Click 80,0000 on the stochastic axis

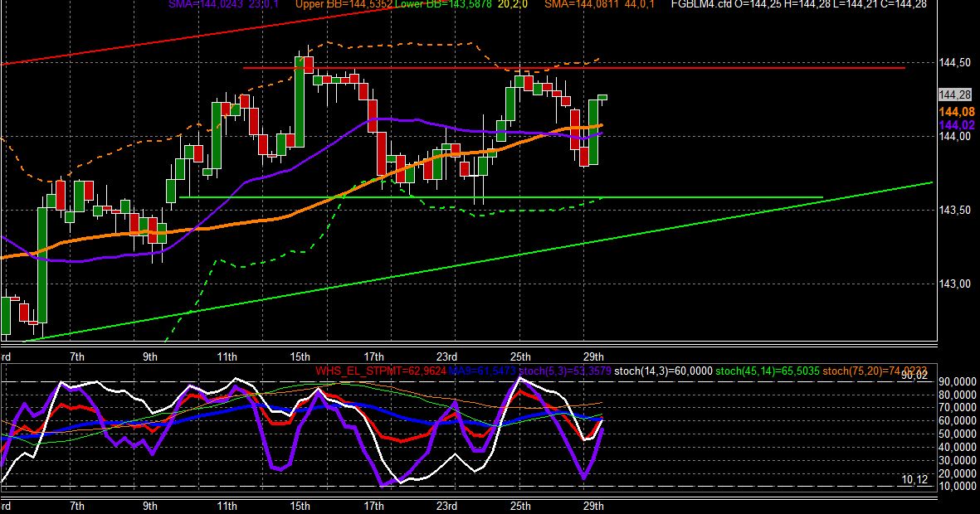[958, 395]
